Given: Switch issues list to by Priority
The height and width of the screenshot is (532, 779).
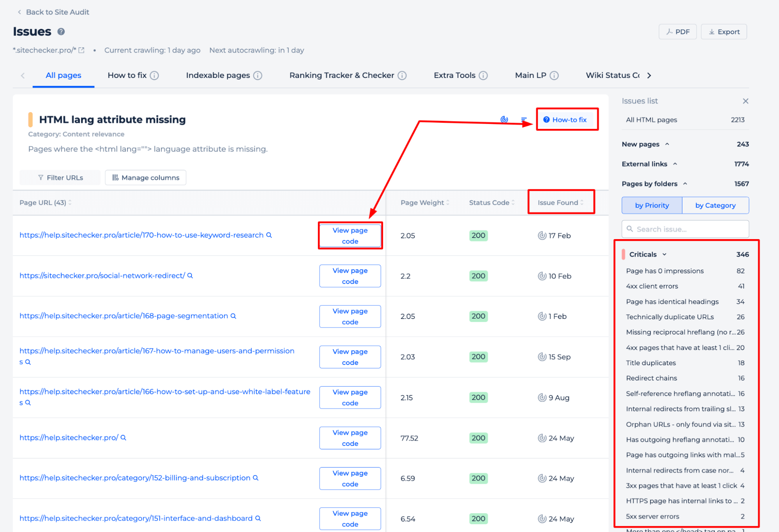Looking at the screenshot, I should tap(652, 205).
